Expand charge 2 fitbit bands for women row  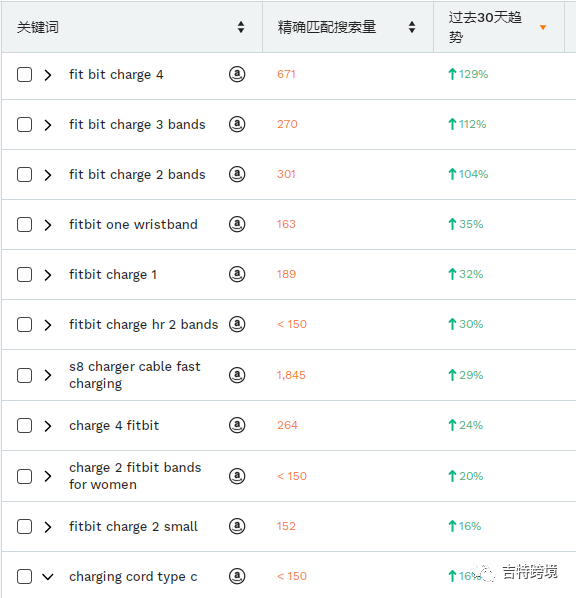48,476
